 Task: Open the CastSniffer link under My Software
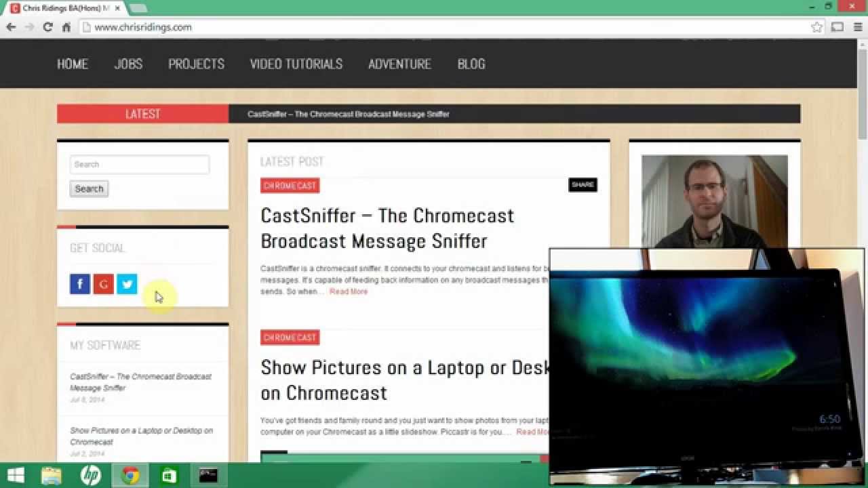click(x=140, y=382)
